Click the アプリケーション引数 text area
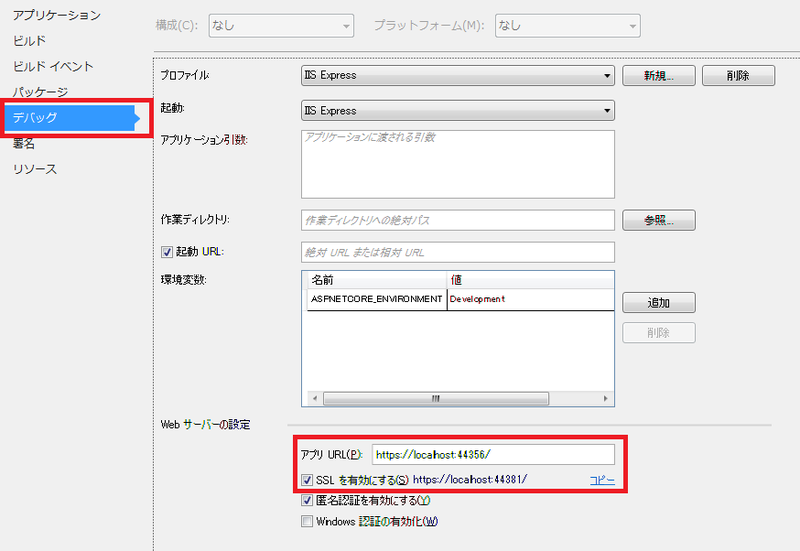The image size is (800, 551). (458, 164)
